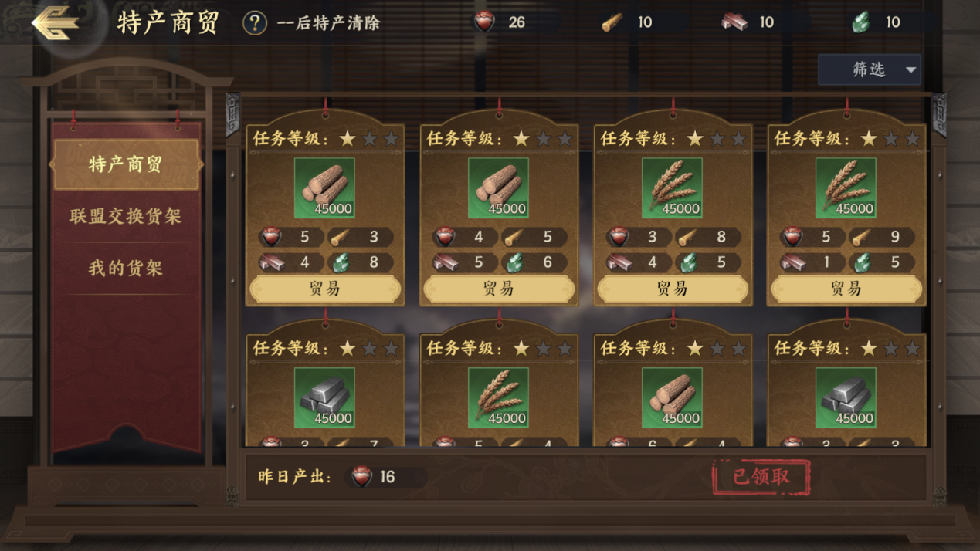The height and width of the screenshot is (551, 980).
Task: Select the first wood logs 45000 item
Action: coord(324,188)
